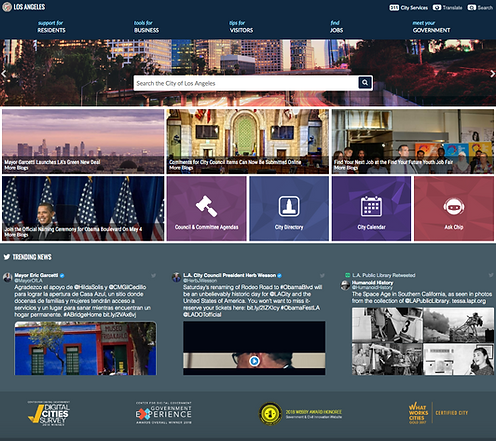Open Casa Azul photo in Garcetti tweet
The height and width of the screenshot is (441, 496).
[85, 348]
